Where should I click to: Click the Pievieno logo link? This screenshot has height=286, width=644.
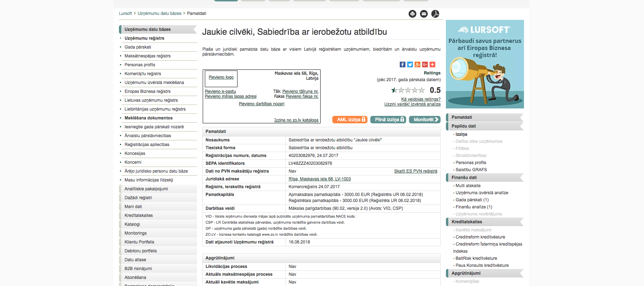point(221,77)
